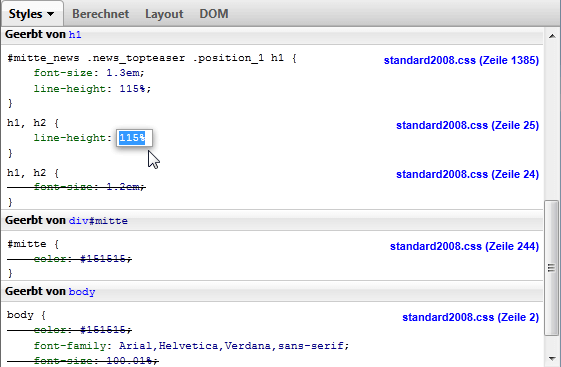The width and height of the screenshot is (561, 367).
Task: Click the scrollbar up arrow
Action: (552, 36)
